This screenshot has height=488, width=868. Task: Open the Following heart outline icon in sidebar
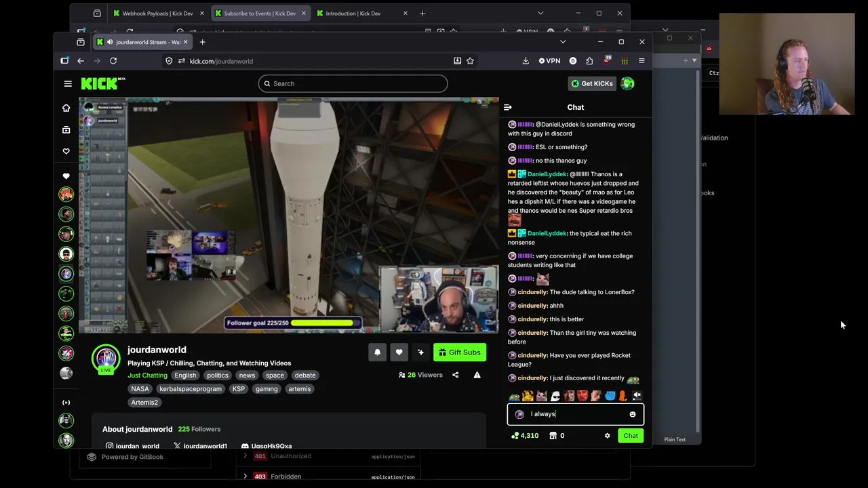66,151
